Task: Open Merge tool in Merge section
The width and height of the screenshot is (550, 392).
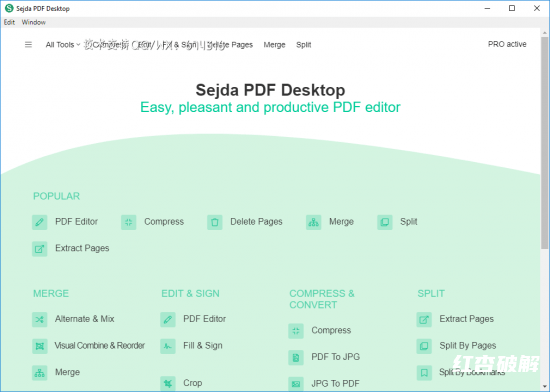Action: coord(67,372)
